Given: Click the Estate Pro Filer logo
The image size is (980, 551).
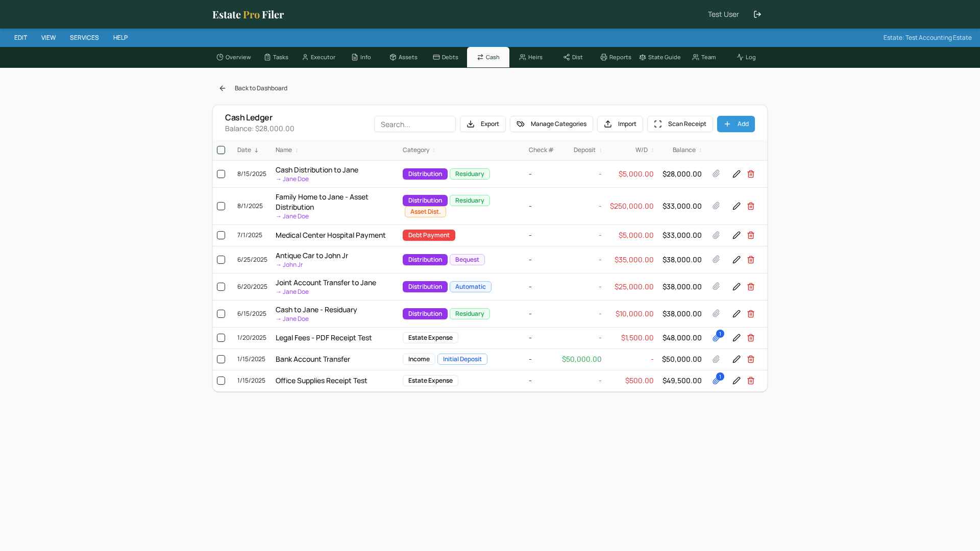Looking at the screenshot, I should click(248, 14).
